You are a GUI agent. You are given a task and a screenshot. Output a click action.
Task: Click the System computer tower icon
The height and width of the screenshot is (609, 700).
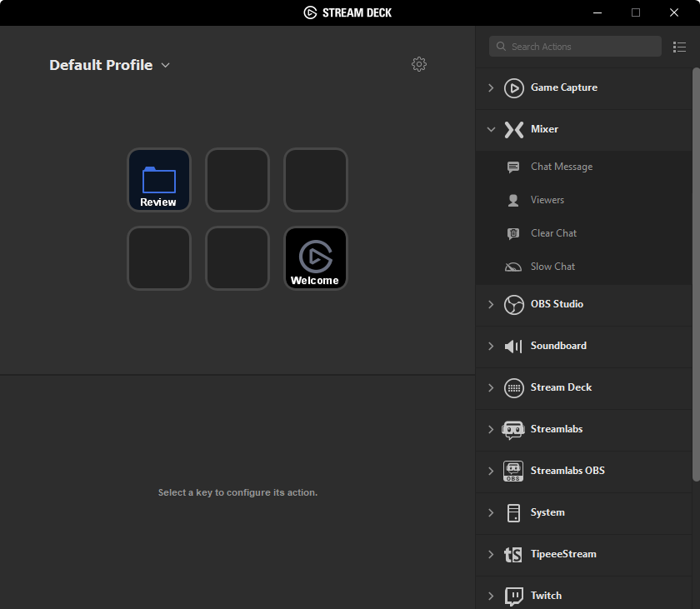click(514, 513)
